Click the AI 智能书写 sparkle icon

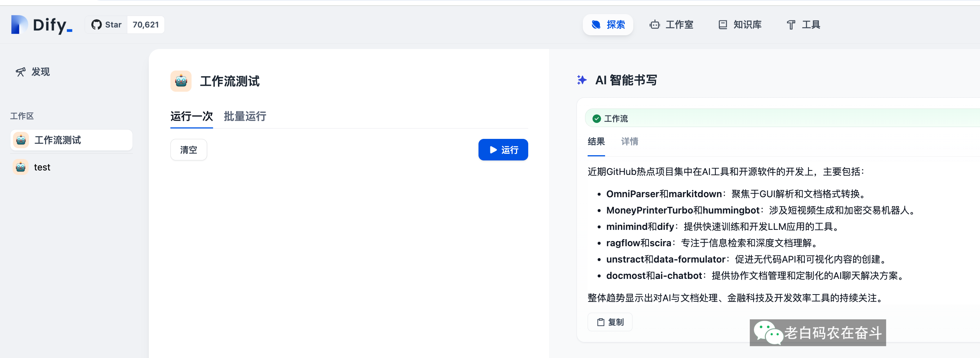pyautogui.click(x=581, y=80)
